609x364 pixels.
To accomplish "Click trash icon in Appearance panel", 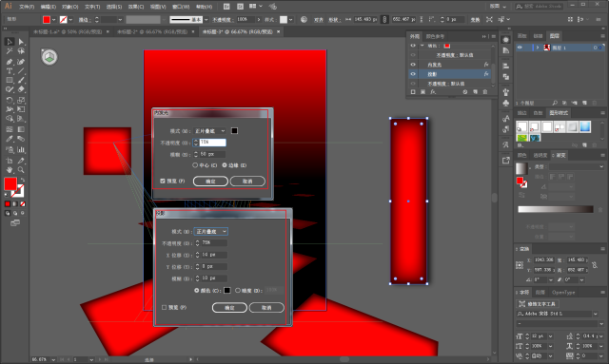I will point(485,92).
